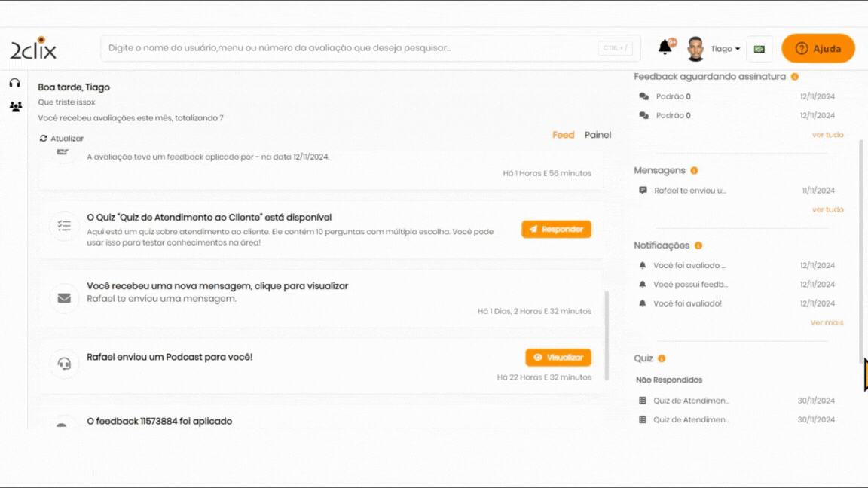The image size is (868, 488).
Task: Click Atualizar to refresh the feed
Action: [x=62, y=139]
